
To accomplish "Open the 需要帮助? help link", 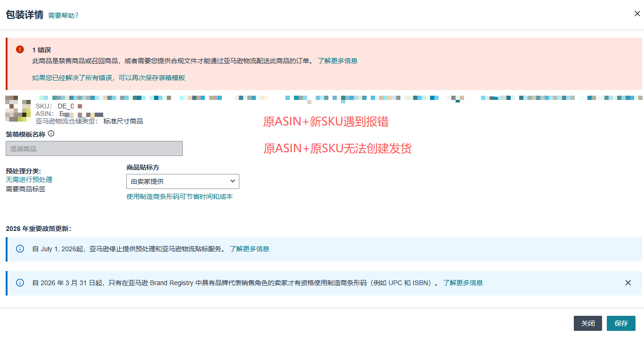I will click(63, 16).
